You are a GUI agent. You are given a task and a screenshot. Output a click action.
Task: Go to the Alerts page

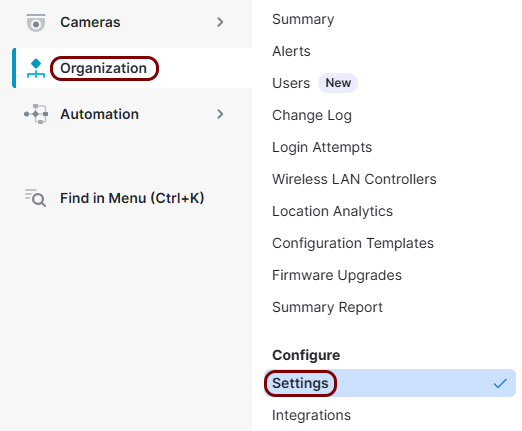pyautogui.click(x=291, y=51)
